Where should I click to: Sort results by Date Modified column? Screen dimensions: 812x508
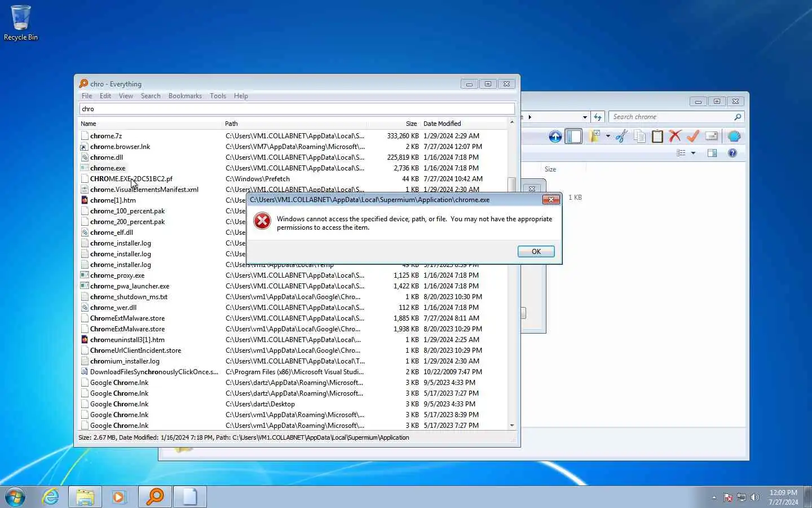point(464,124)
